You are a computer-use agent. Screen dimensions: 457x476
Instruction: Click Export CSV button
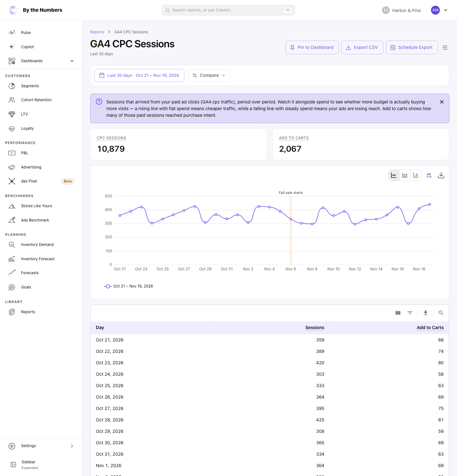point(362,47)
